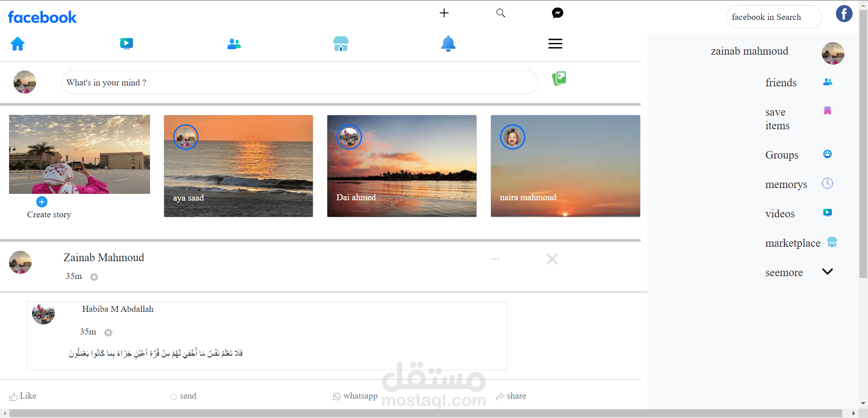Viewport: 868px width, 418px height.
Task: Click aya saad's story avatar ring
Action: point(186,137)
